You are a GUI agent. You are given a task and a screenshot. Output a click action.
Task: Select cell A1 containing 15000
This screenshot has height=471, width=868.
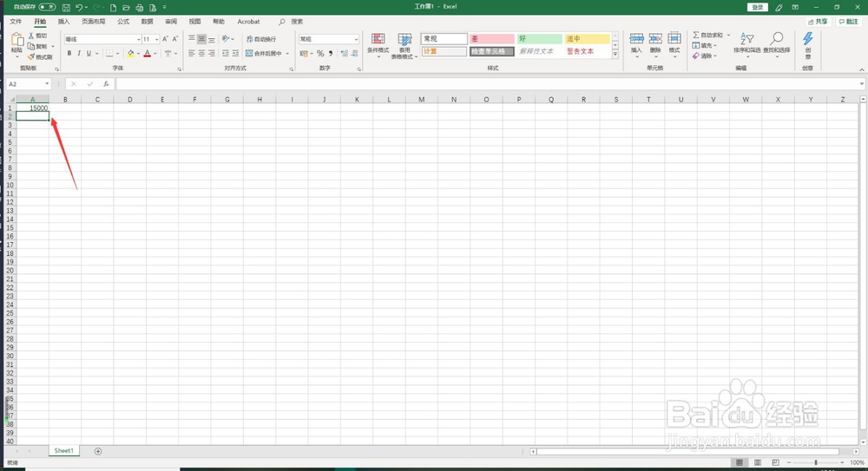pyautogui.click(x=33, y=108)
